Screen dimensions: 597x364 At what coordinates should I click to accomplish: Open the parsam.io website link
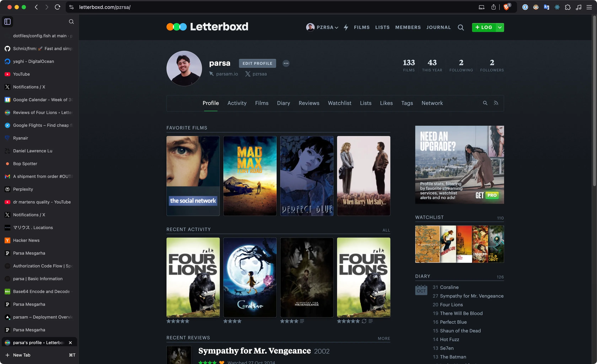[x=227, y=74]
